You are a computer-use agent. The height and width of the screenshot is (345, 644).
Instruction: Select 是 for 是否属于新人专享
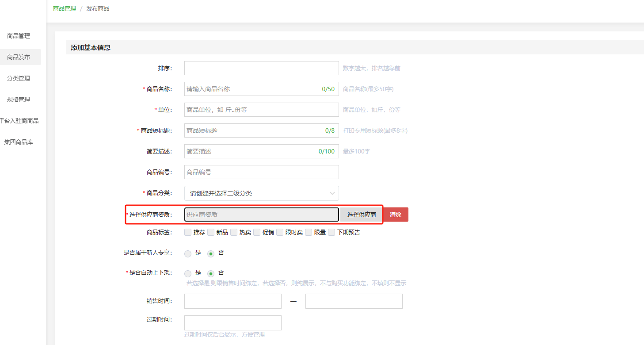(188, 253)
